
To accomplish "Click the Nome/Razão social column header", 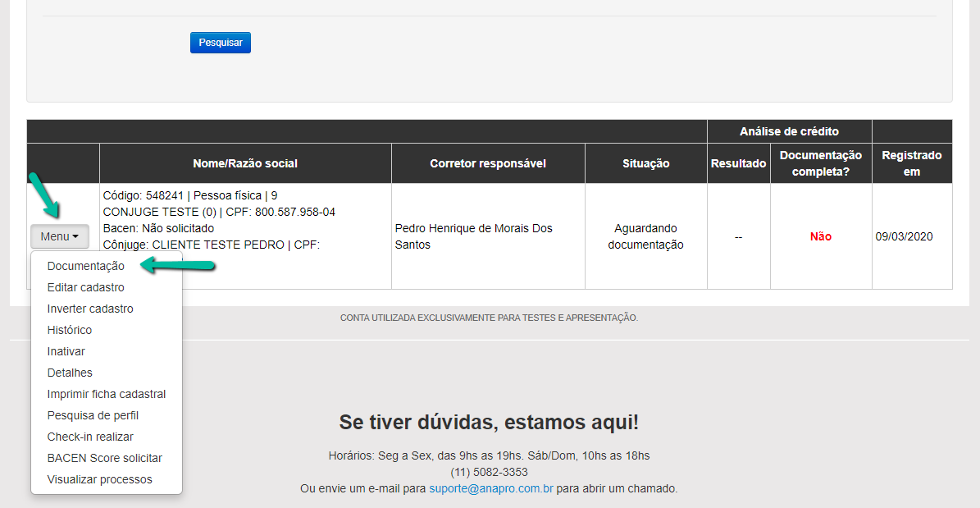I will pos(245,163).
